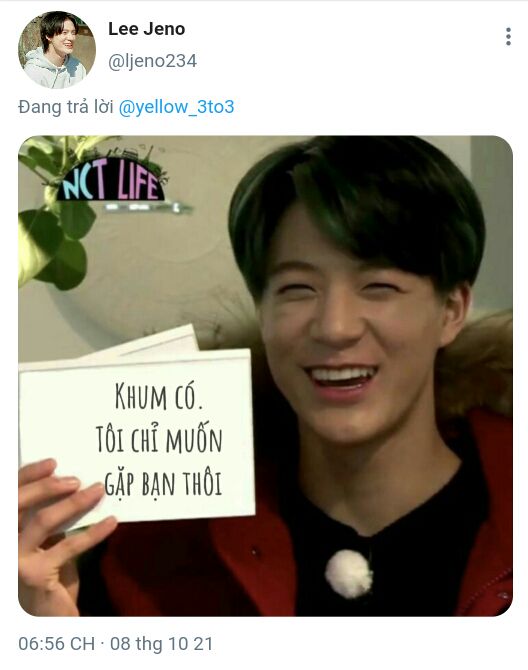This screenshot has width=528, height=670.
Task: Click the date '08 thg 10 21'
Action: tap(161, 644)
